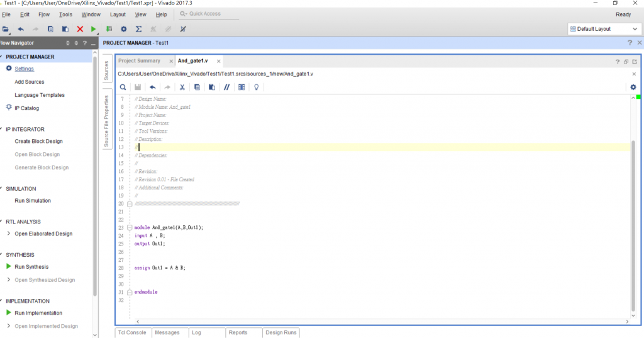
Task: Open the Tools menu
Action: tap(65, 14)
